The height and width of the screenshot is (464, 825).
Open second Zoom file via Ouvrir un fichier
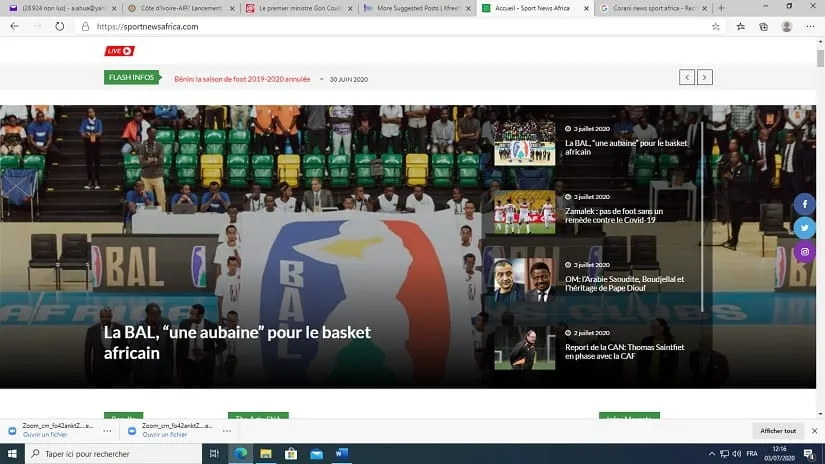coord(165,435)
